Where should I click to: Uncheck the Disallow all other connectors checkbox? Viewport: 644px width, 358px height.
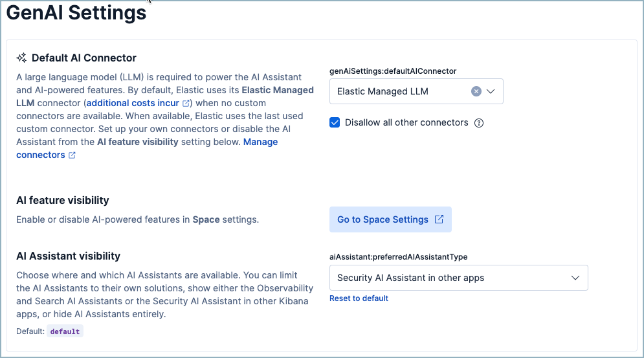[x=335, y=122]
